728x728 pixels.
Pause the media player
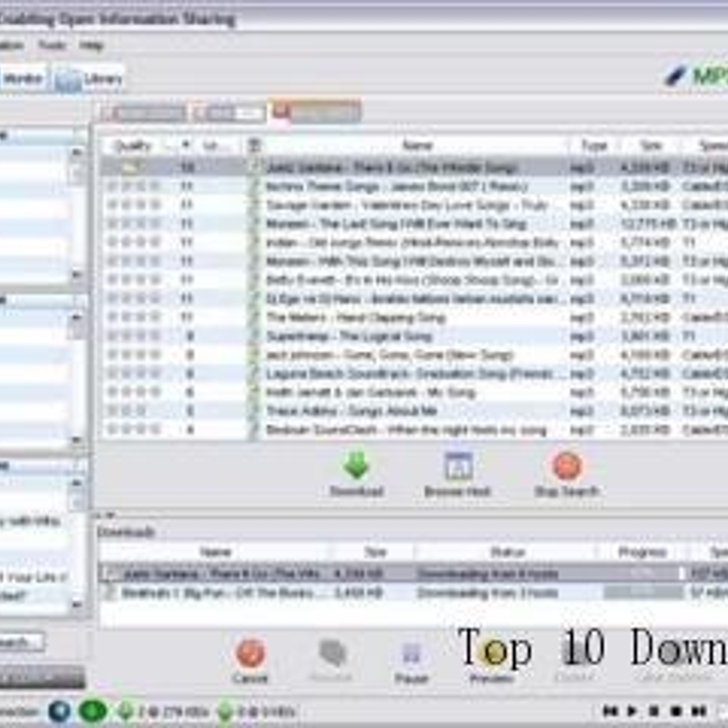pos(654,711)
